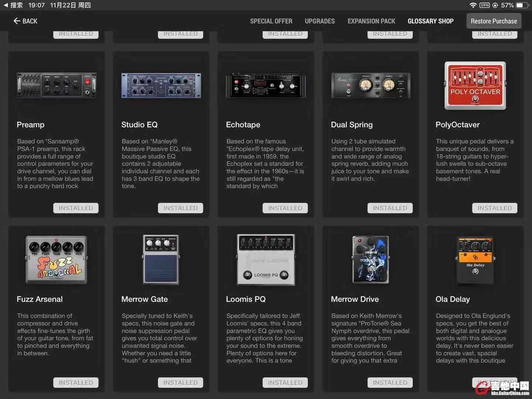Read the PolyOctaver description about 18-string guitars

[474, 160]
